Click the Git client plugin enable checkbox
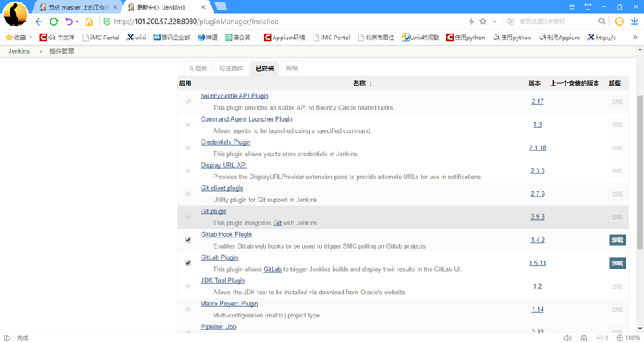Viewport: 644px width, 343px height. tap(188, 193)
